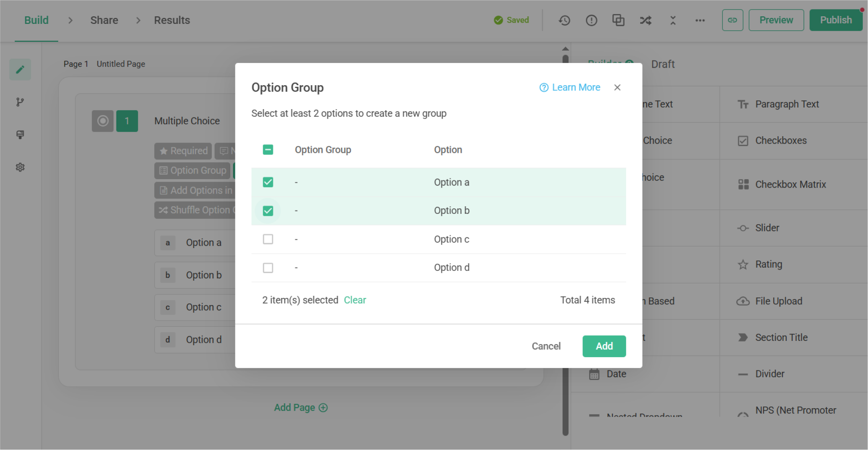
Task: Click the Rating star icon
Action: point(743,264)
